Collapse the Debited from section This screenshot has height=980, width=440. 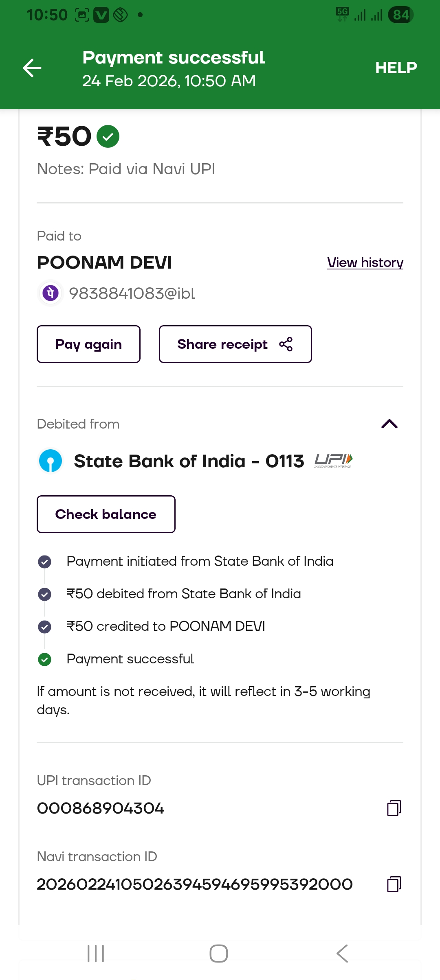pyautogui.click(x=389, y=424)
